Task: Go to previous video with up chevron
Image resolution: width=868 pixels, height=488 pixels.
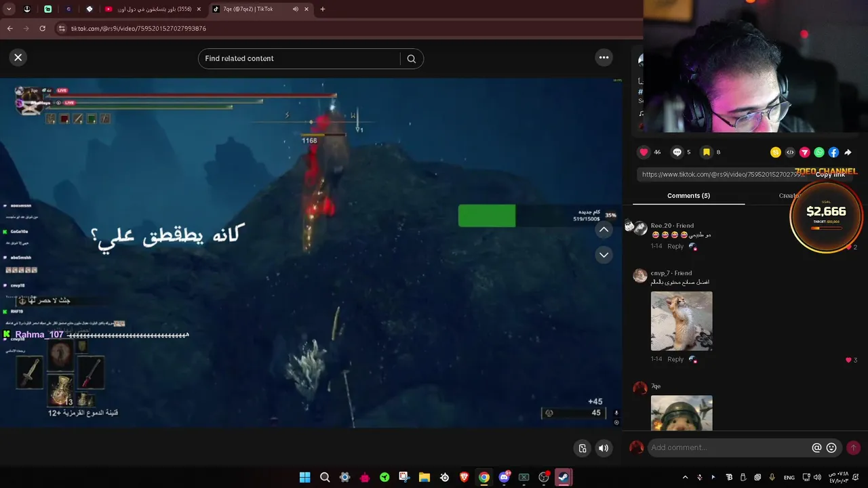Action: click(604, 230)
